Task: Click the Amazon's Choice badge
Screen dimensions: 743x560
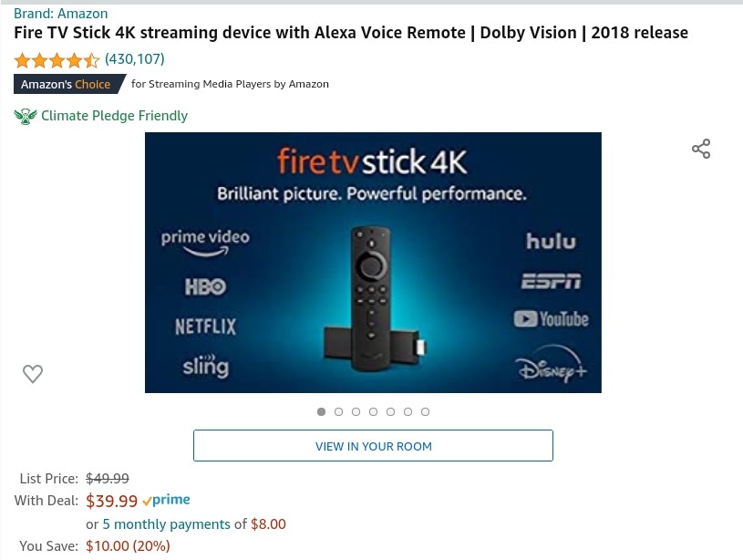Action: point(69,85)
